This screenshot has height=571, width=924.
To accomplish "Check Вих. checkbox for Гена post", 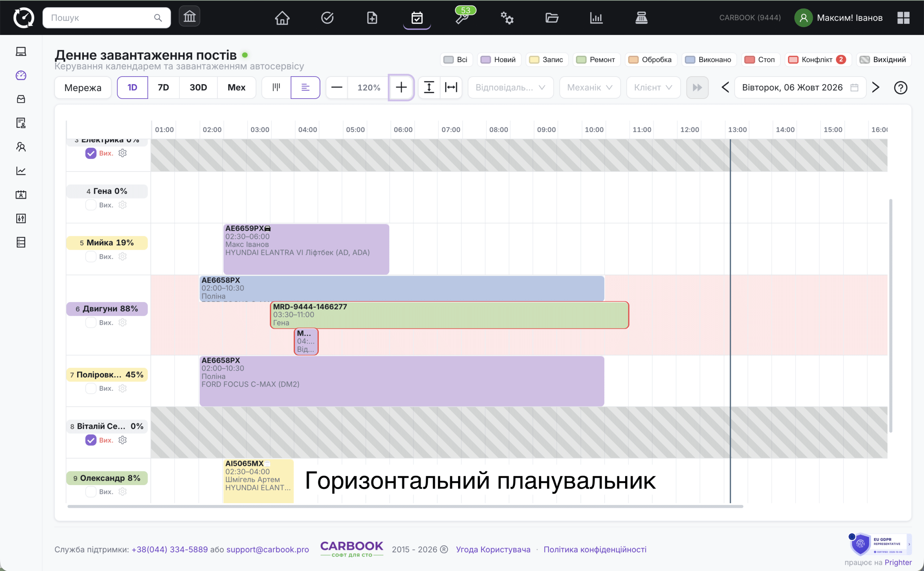I will click(x=91, y=205).
